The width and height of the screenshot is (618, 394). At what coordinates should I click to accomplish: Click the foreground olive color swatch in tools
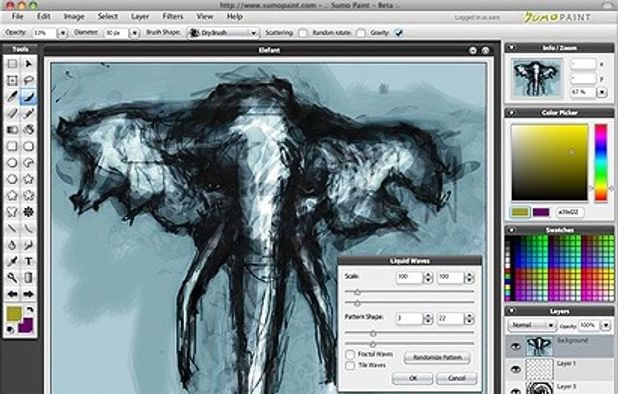(x=15, y=314)
